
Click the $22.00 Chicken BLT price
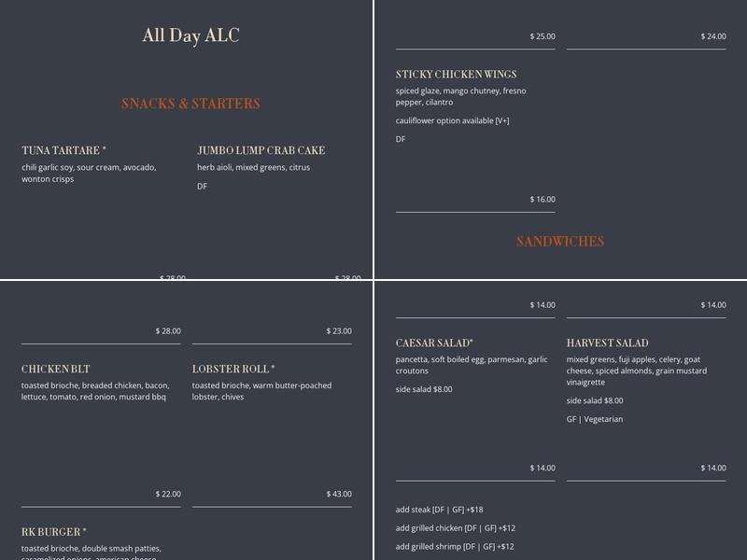168,494
